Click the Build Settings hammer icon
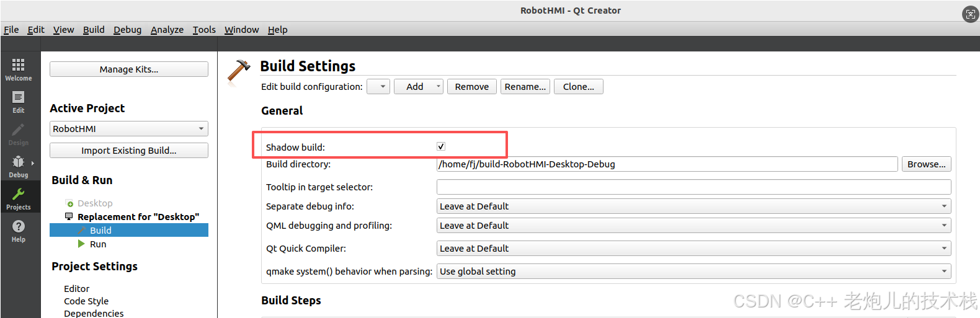Viewport: 980px width, 318px height. 239,71
